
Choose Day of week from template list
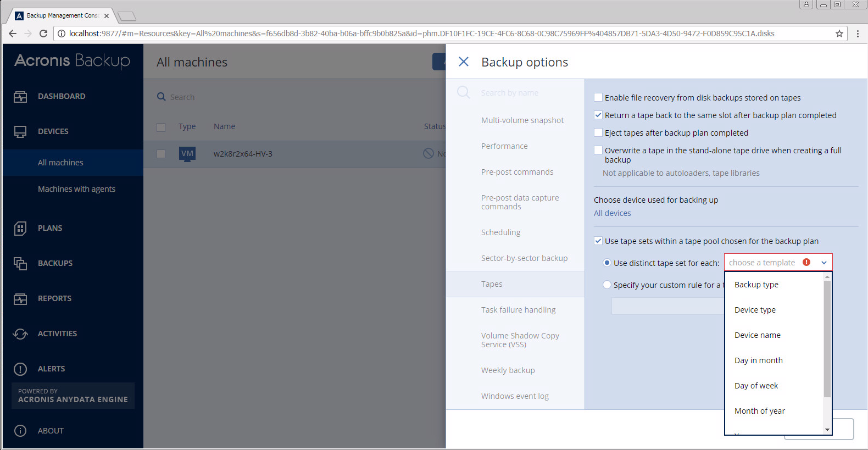click(x=774, y=386)
